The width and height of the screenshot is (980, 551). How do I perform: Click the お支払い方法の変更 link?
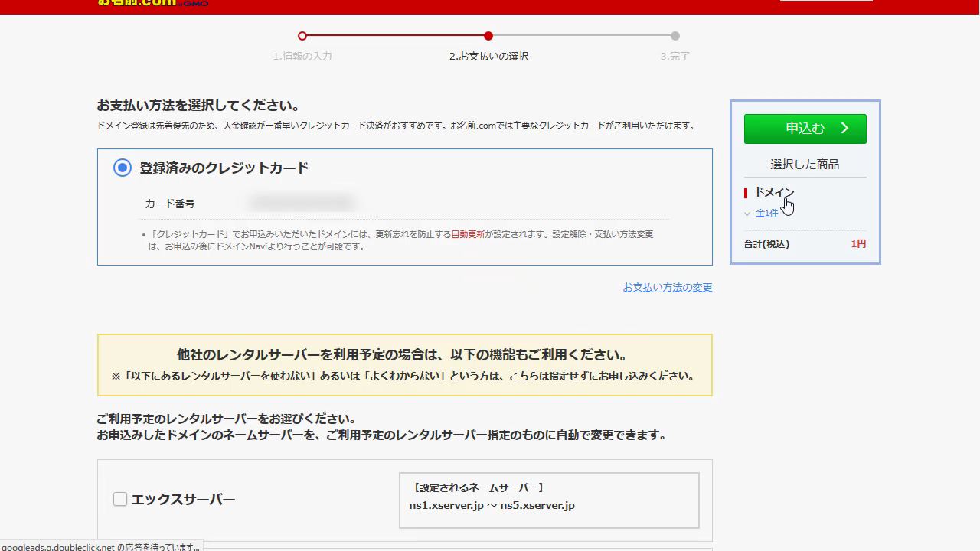click(667, 288)
